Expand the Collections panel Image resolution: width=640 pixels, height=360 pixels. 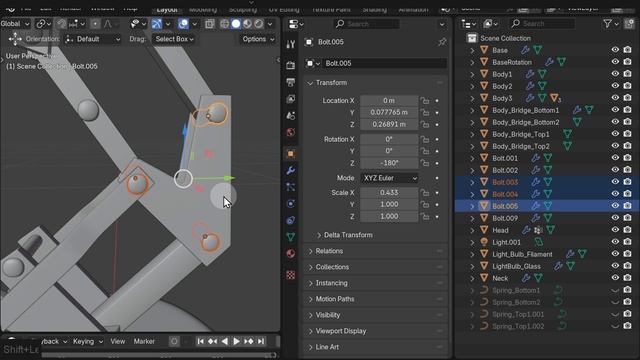click(x=311, y=267)
